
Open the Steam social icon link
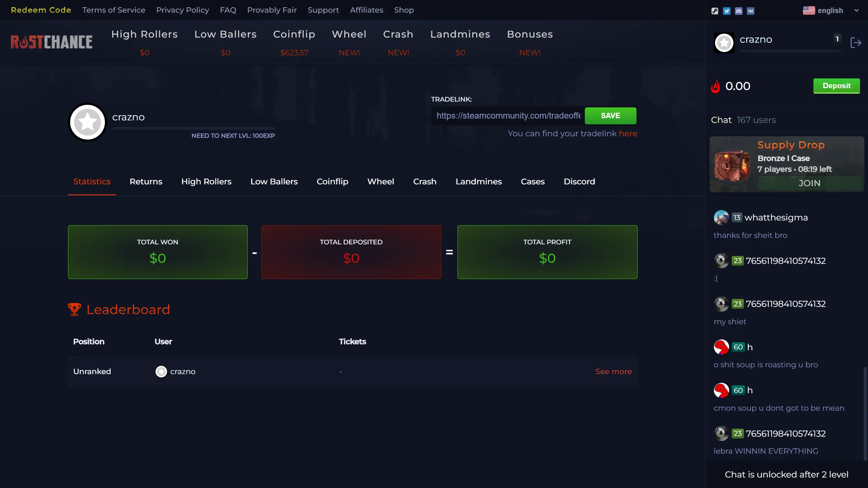pos(715,11)
